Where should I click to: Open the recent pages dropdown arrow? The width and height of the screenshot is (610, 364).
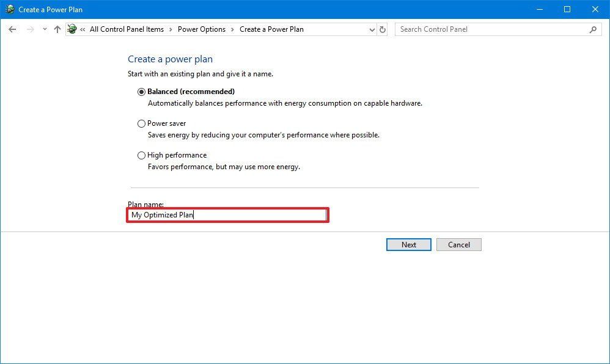click(x=44, y=29)
